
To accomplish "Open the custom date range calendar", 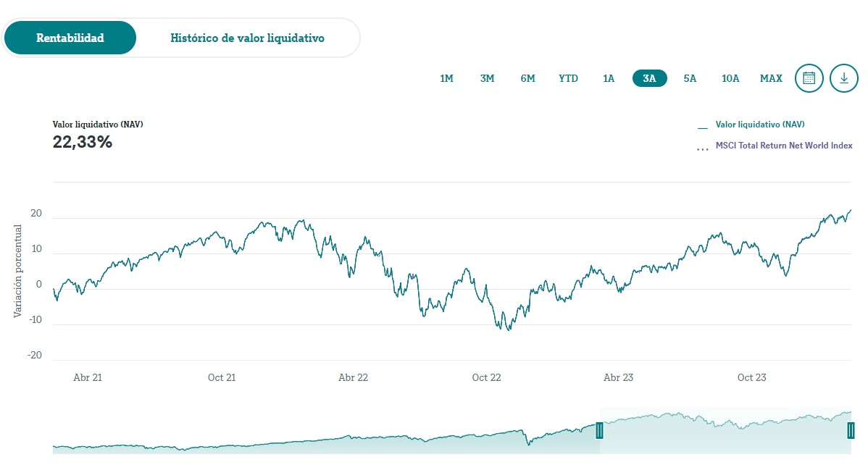I will point(809,78).
